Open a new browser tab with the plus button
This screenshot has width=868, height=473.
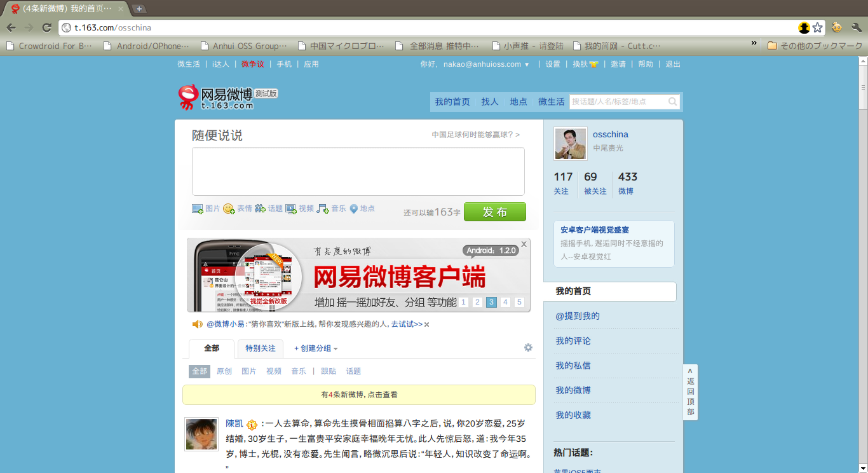pyautogui.click(x=139, y=9)
